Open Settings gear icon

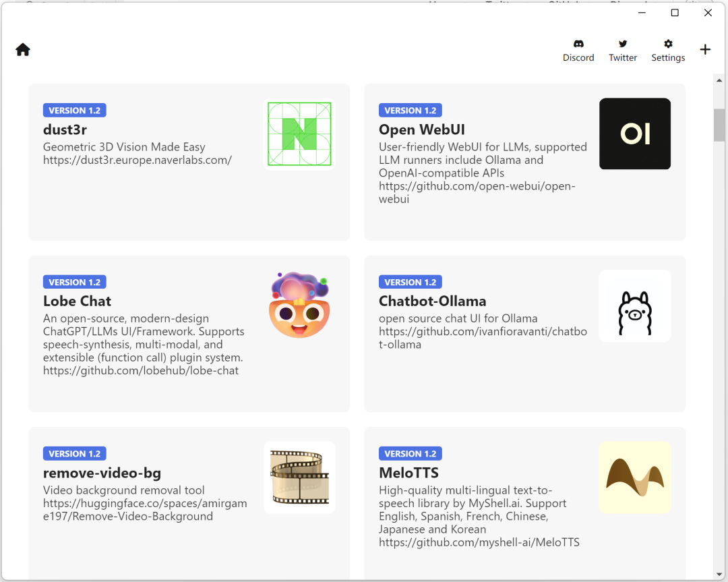click(667, 44)
